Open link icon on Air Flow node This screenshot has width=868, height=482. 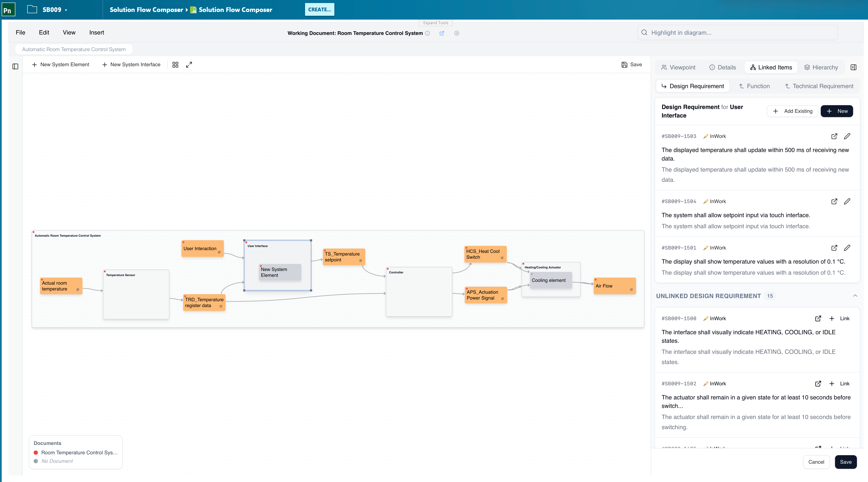632,290
